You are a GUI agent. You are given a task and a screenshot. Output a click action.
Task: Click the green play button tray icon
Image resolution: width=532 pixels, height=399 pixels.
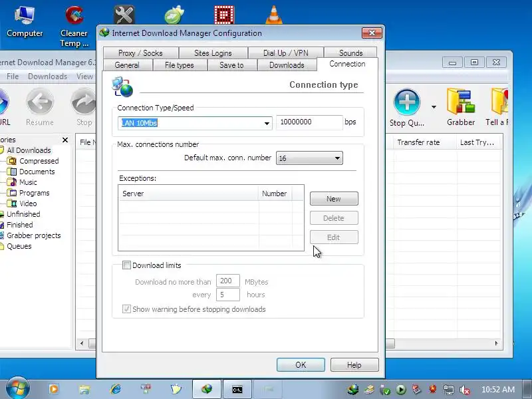pos(401,390)
